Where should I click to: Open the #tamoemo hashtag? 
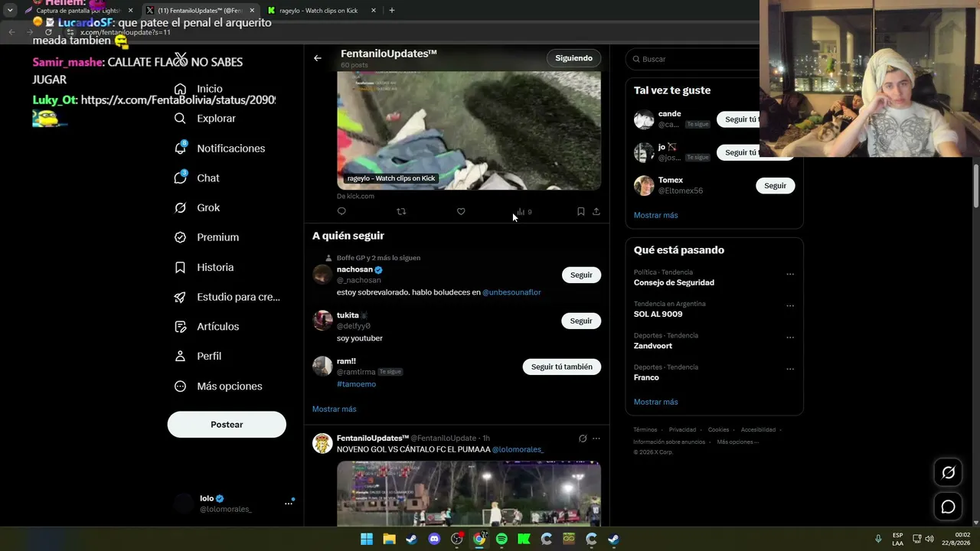pyautogui.click(x=357, y=384)
